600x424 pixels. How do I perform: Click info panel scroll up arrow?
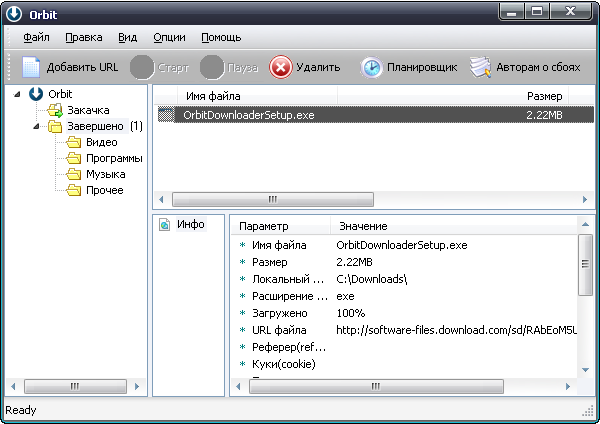[x=585, y=224]
